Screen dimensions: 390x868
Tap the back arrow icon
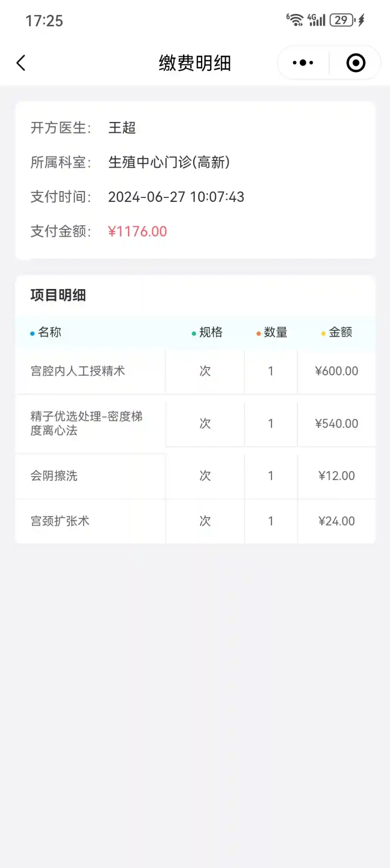21,63
